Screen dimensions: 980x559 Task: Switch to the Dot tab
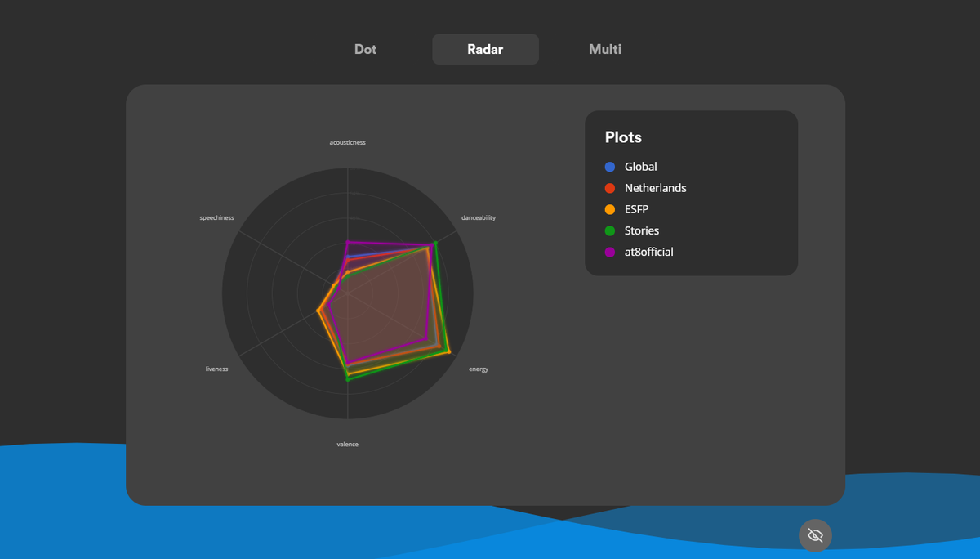click(365, 49)
